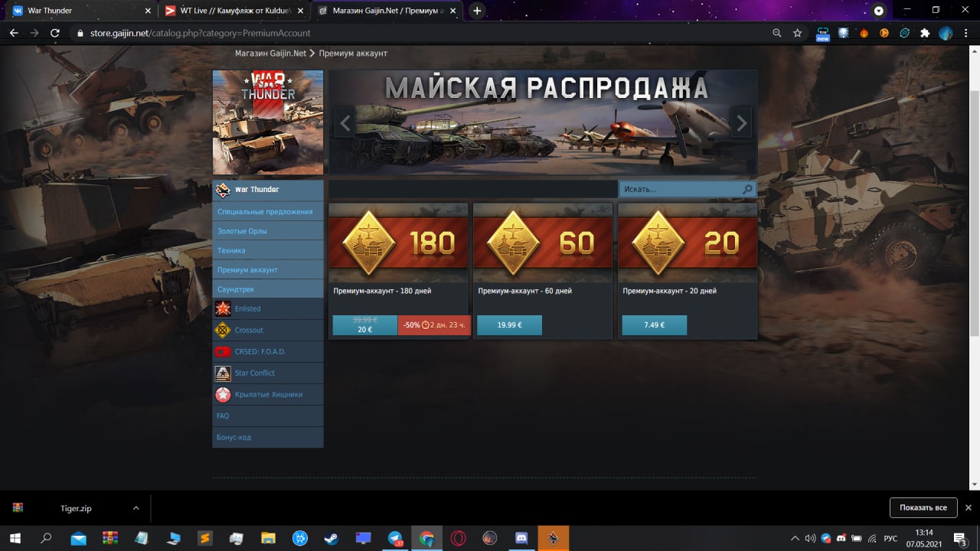Click the search magnifier icon in store
This screenshot has width=980, height=551.
tap(748, 189)
